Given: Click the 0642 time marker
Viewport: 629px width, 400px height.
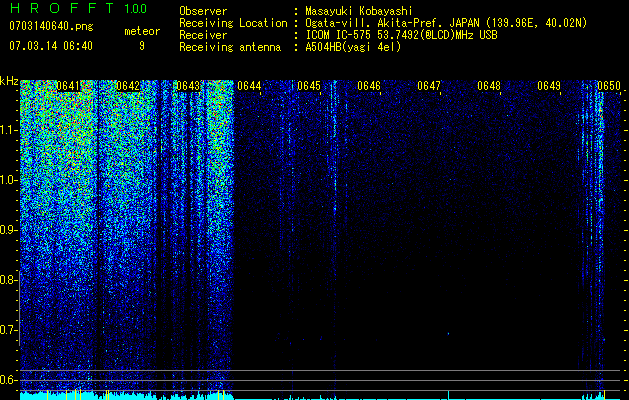Looking at the screenshot, I should 128,86.
